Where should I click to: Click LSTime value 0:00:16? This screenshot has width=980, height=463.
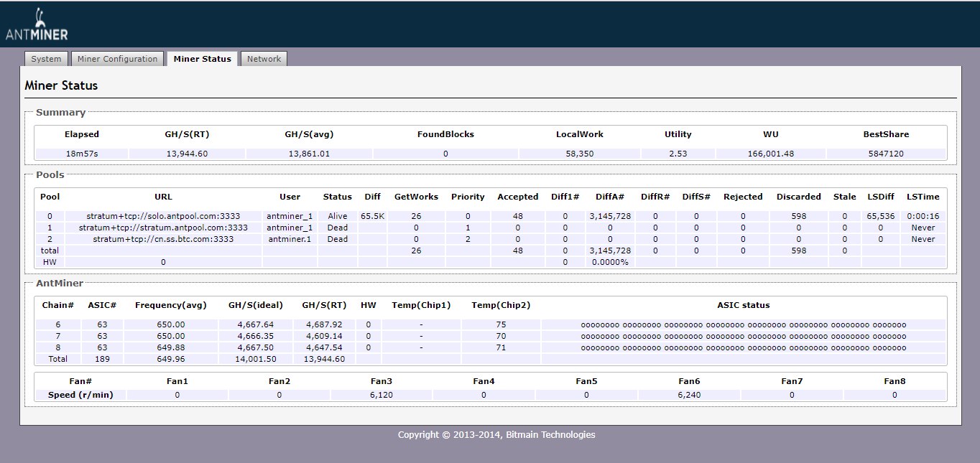[923, 216]
